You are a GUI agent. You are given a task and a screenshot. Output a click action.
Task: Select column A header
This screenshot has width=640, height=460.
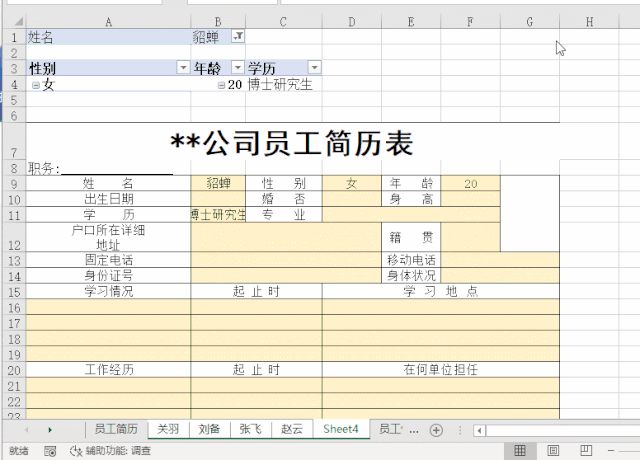(x=108, y=22)
